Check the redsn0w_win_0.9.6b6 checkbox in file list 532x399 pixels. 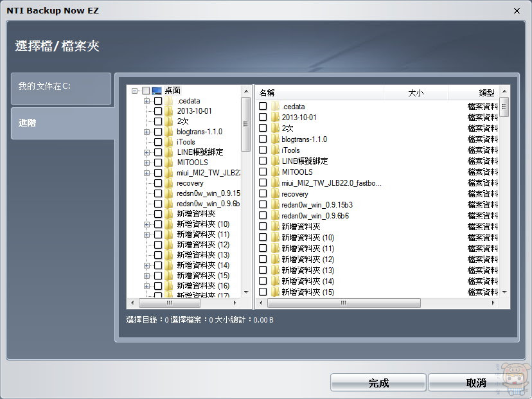point(263,215)
